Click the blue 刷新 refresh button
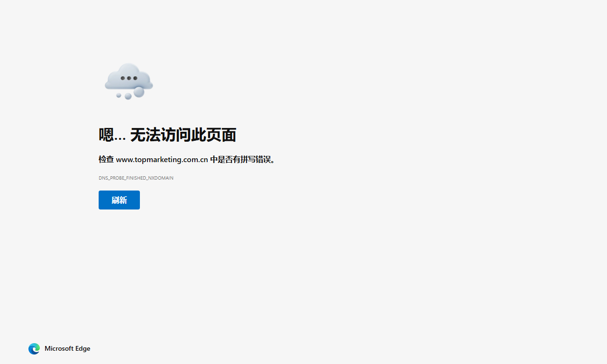This screenshot has width=607, height=364. pos(119,200)
